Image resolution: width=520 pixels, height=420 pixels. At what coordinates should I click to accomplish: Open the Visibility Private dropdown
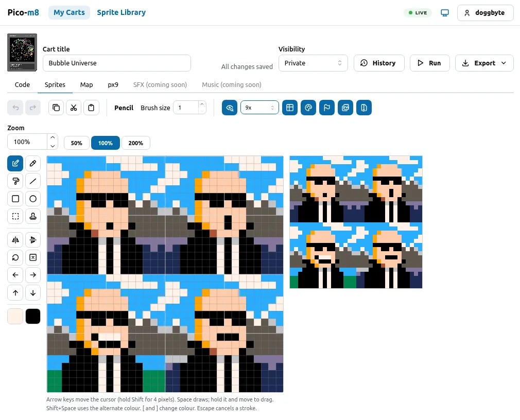[x=313, y=63]
